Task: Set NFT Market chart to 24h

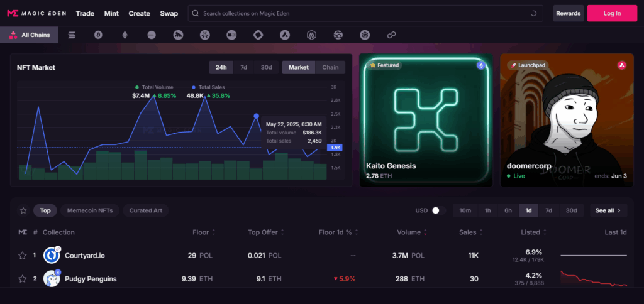Action: coord(221,67)
